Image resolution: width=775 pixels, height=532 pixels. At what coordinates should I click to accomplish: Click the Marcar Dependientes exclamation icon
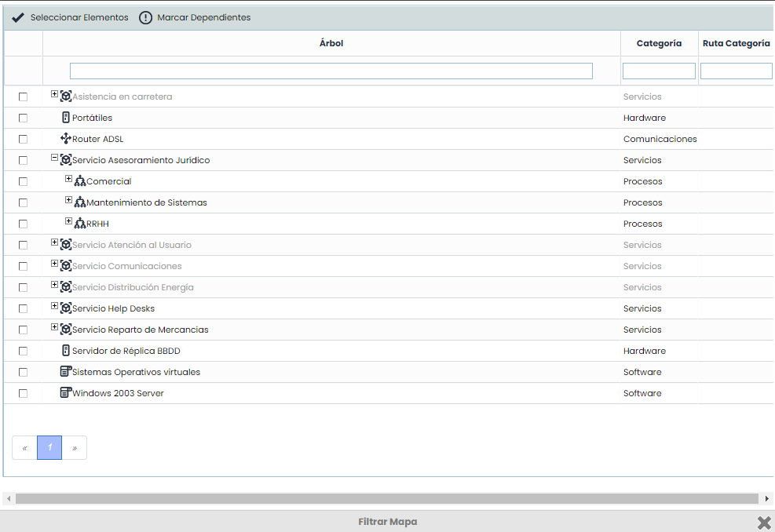pos(145,17)
